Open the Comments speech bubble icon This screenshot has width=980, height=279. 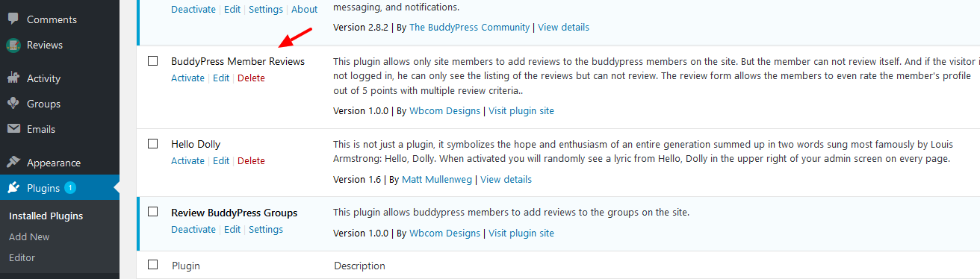click(13, 19)
